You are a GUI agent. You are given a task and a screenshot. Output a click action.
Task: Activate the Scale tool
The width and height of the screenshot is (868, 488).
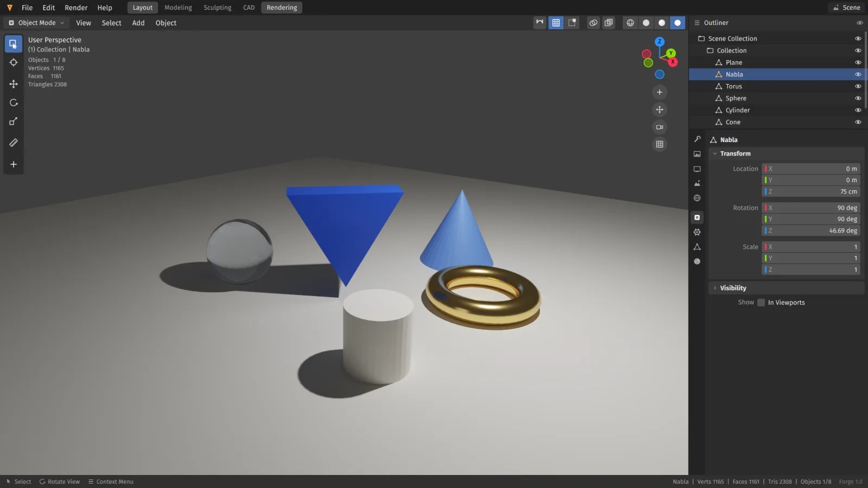click(x=14, y=121)
